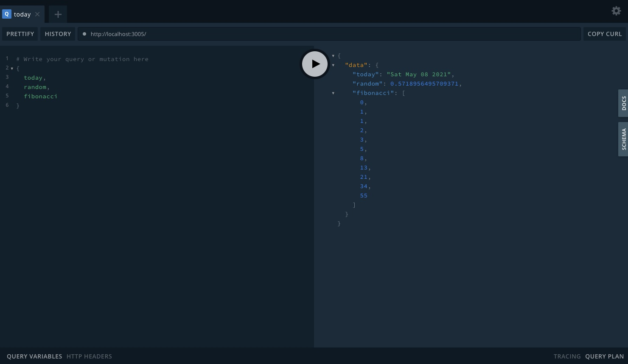Image resolution: width=628 pixels, height=364 pixels.
Task: Collapse the root response object
Action: [333, 56]
